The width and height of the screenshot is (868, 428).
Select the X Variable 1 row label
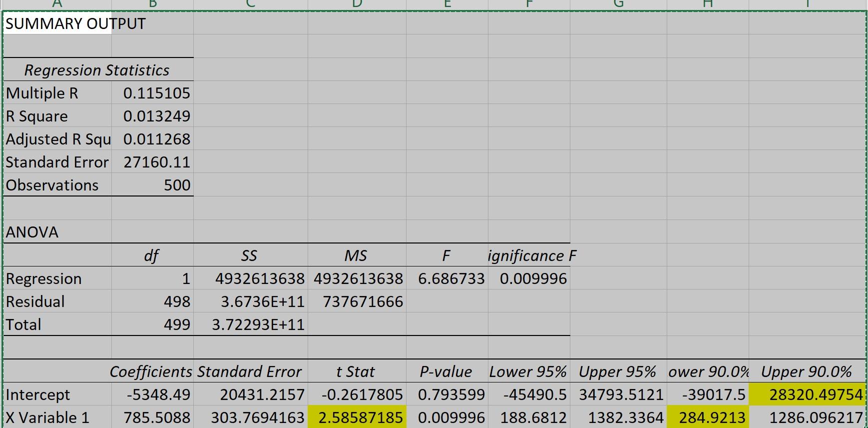point(57,416)
